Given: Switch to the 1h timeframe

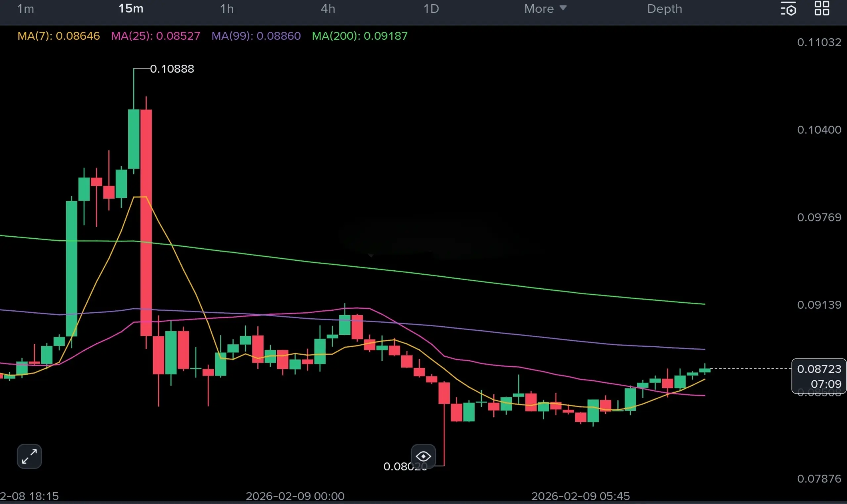Looking at the screenshot, I should pyautogui.click(x=227, y=9).
